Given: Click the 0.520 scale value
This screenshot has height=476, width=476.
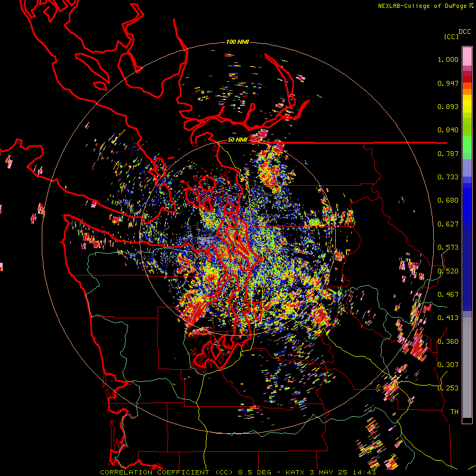Looking at the screenshot, I should 448,271.
